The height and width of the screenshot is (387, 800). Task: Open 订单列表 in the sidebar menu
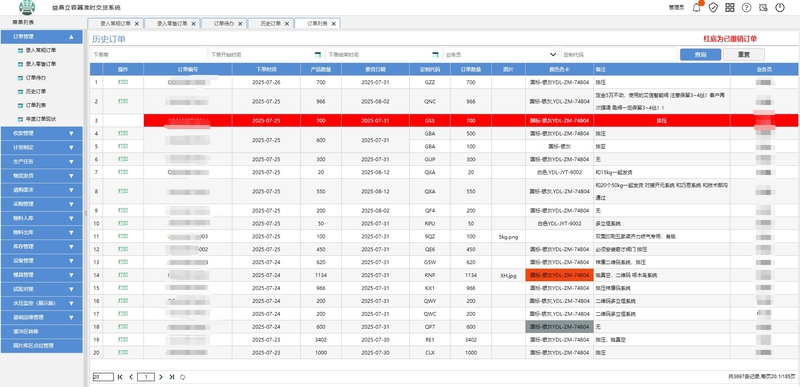point(36,106)
